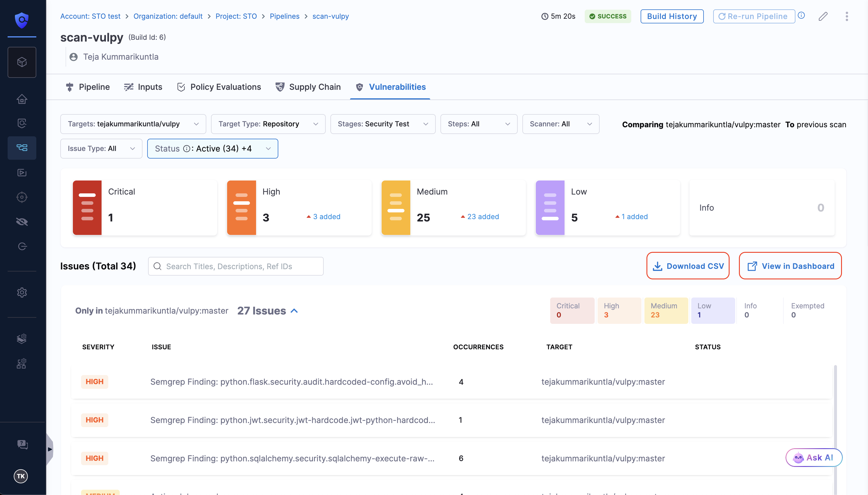This screenshot has height=495, width=868.
Task: Click the Download CSV button
Action: click(x=687, y=266)
